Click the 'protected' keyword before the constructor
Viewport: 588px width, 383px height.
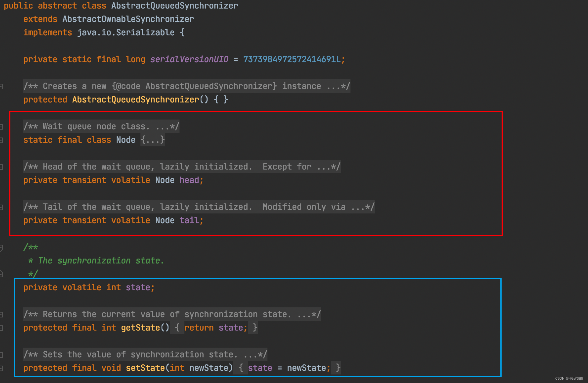[45, 100]
